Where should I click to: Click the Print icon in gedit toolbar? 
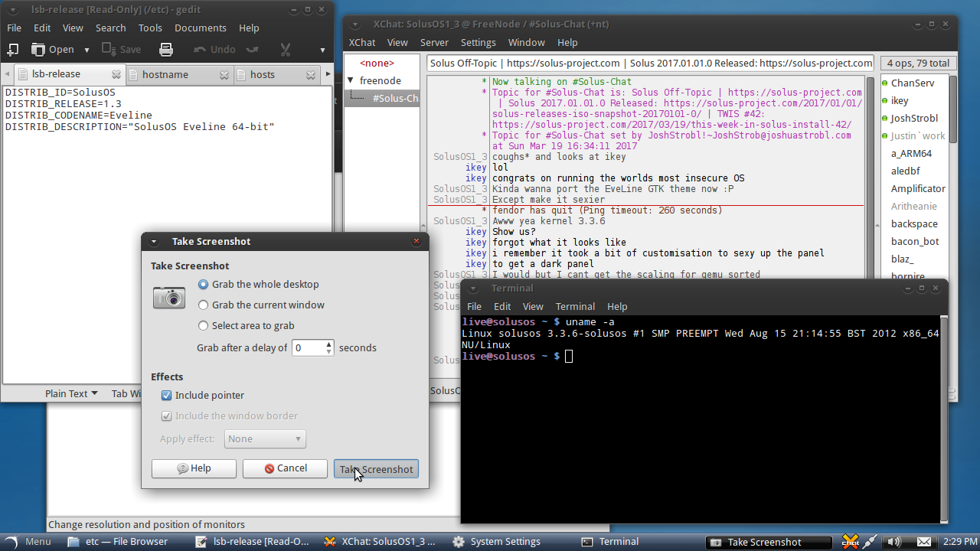pos(165,50)
